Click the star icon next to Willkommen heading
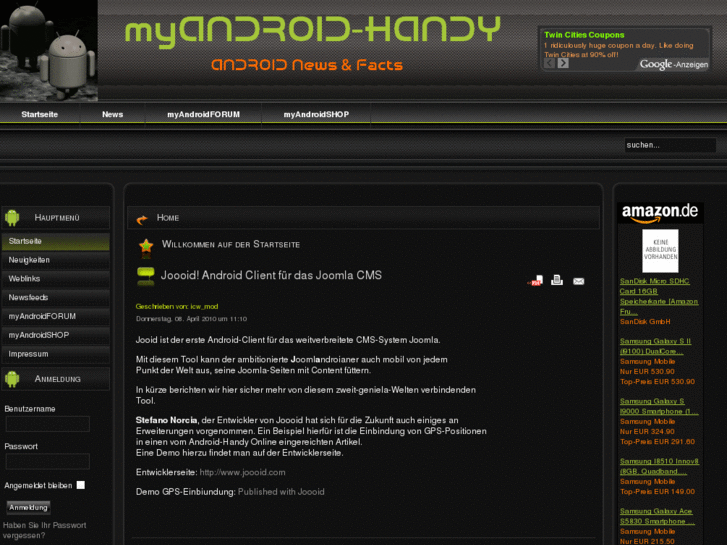 point(146,246)
